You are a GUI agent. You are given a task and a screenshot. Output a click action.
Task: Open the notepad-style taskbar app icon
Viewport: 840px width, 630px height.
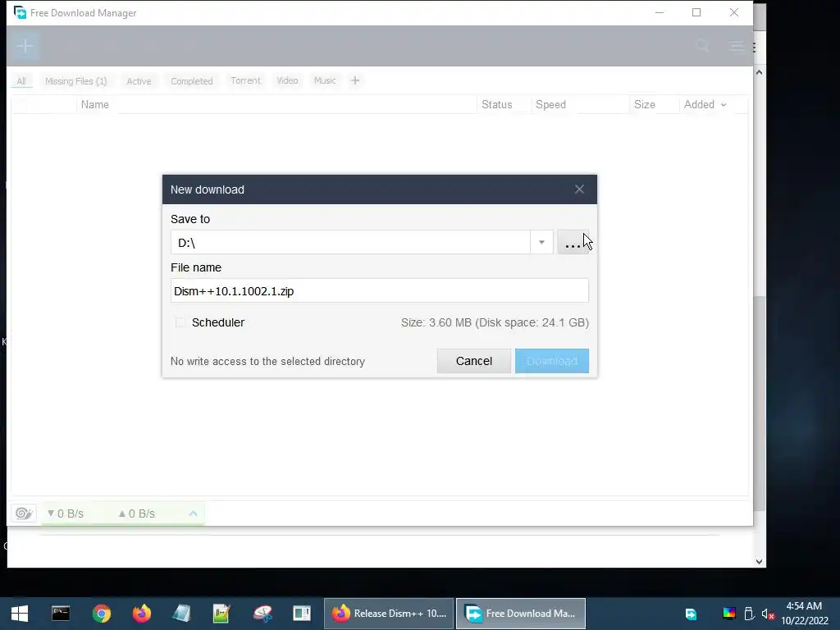coord(181,614)
